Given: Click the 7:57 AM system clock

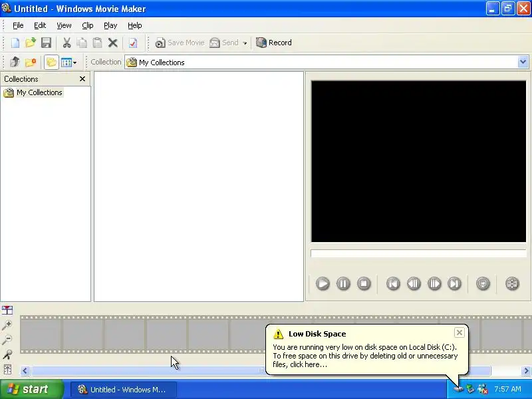Looking at the screenshot, I should pos(507,389).
